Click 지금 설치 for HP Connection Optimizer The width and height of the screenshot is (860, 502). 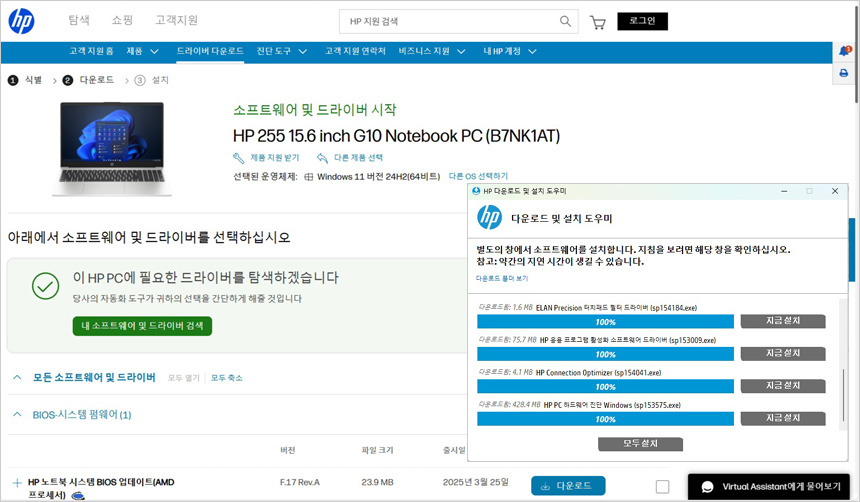782,386
